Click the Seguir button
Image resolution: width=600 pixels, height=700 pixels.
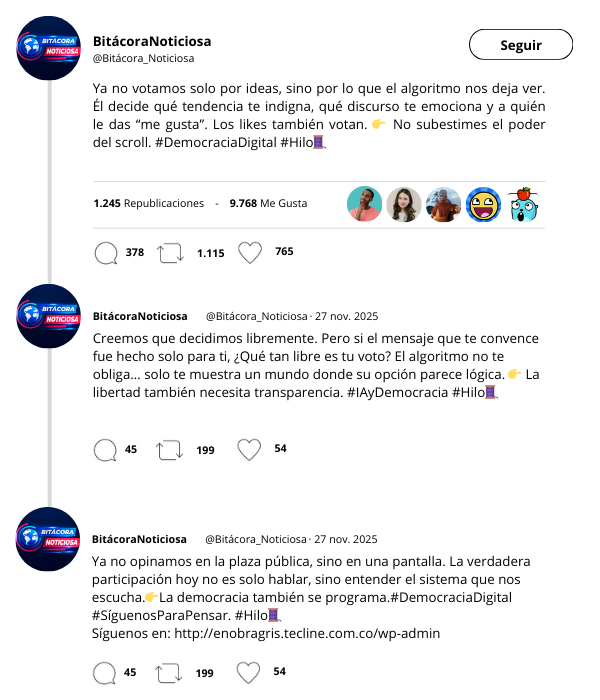point(520,45)
